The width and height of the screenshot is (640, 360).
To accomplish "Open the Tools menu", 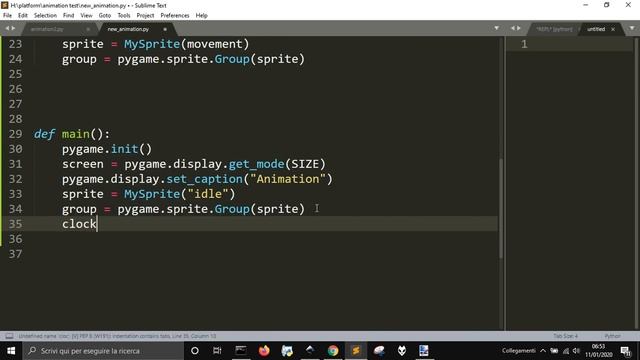I will coord(124,16).
